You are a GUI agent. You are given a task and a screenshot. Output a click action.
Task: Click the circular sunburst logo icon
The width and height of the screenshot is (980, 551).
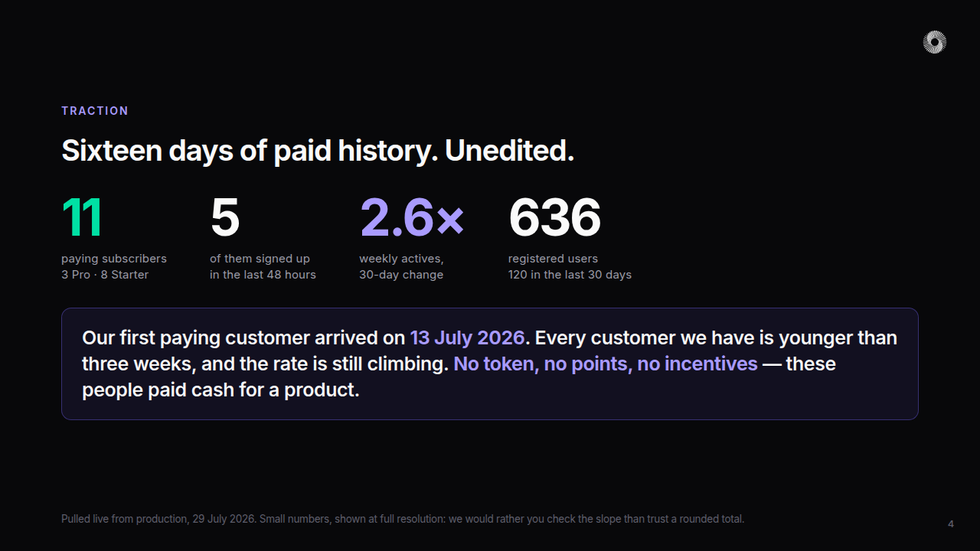point(934,42)
